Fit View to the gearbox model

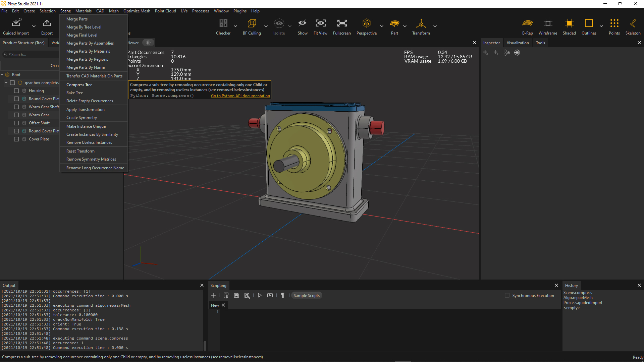click(x=320, y=26)
